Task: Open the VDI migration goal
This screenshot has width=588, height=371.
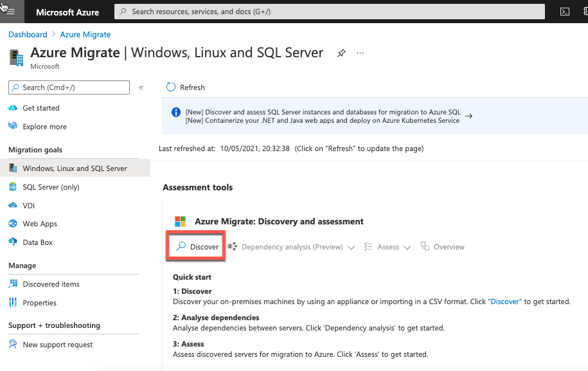Action: [28, 206]
